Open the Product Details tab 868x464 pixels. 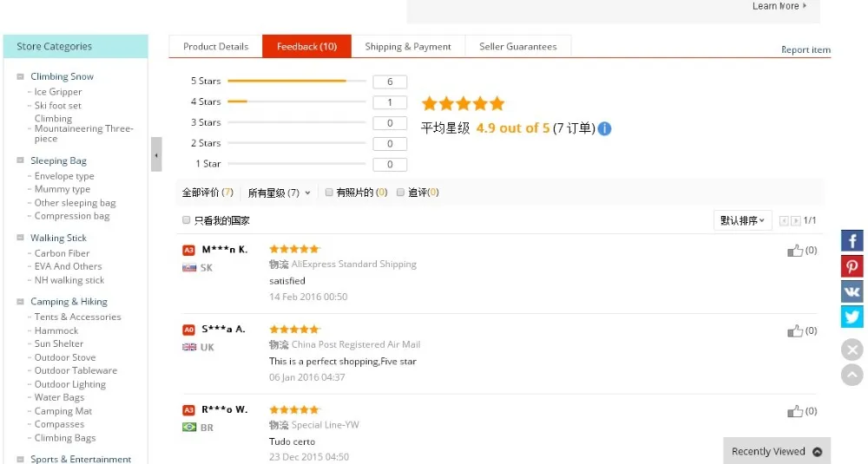[x=215, y=47]
